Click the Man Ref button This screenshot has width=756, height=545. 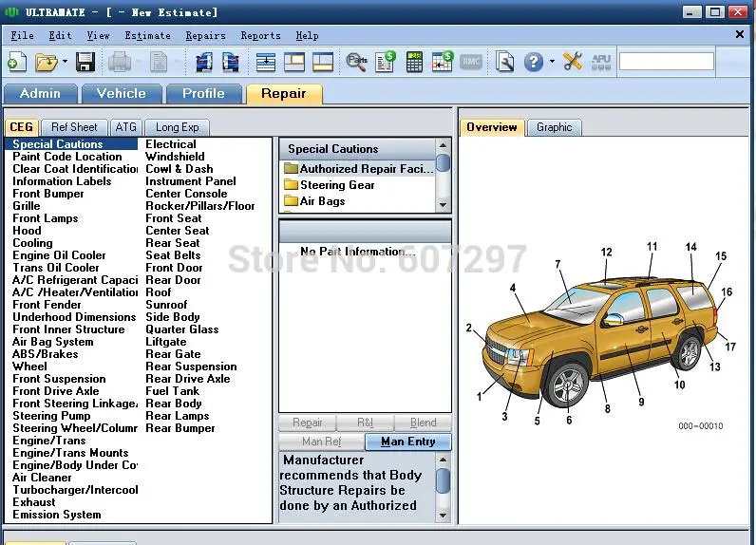(x=322, y=442)
